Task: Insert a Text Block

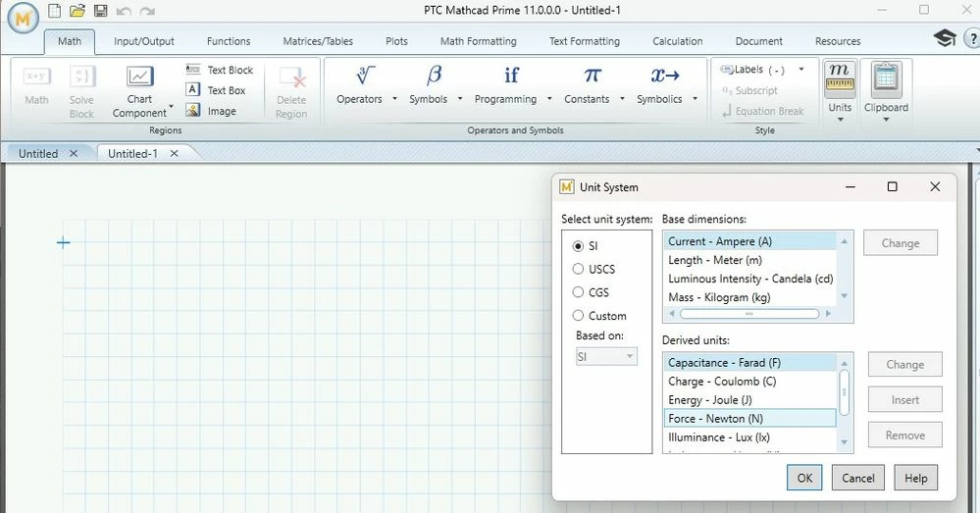Action: 220,70
